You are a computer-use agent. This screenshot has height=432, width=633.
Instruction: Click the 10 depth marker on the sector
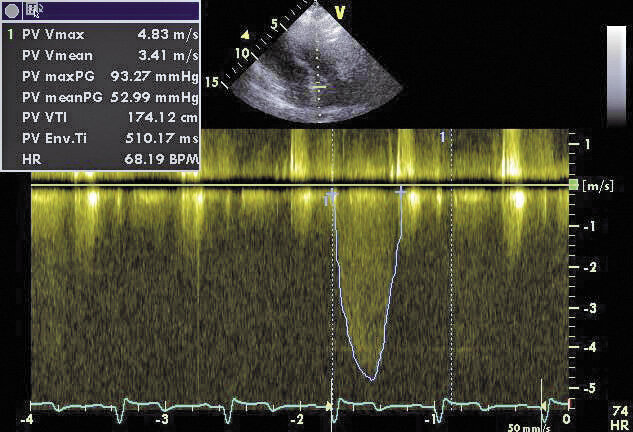pos(242,53)
